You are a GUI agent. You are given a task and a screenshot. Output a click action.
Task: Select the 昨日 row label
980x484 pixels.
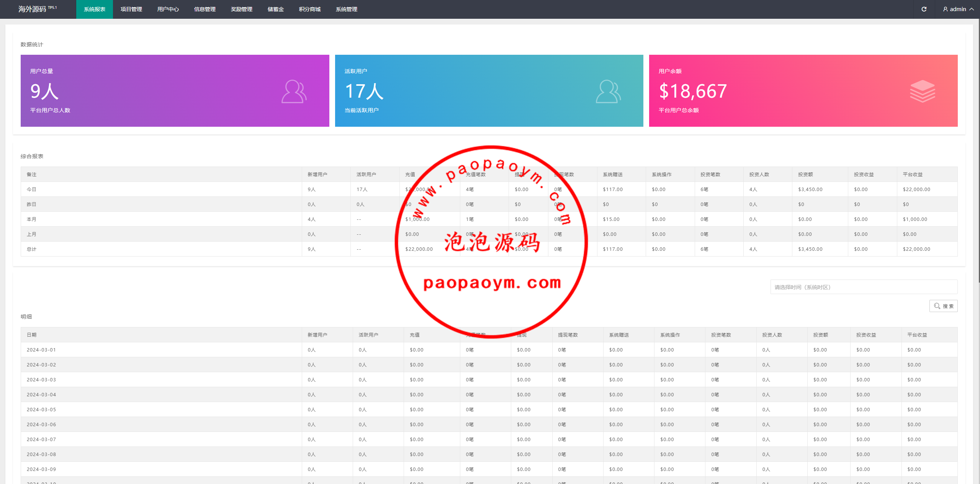click(x=31, y=204)
